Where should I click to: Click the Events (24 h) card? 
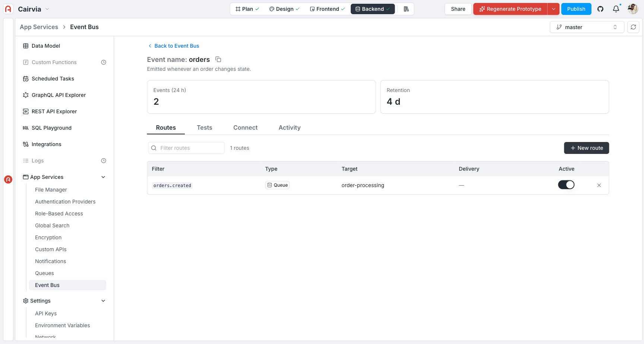[261, 97]
